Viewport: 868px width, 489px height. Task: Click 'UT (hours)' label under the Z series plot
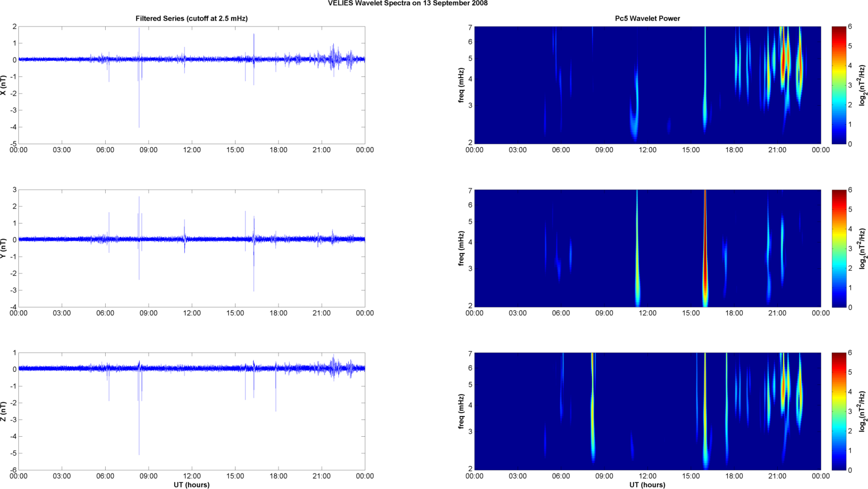pyautogui.click(x=192, y=485)
